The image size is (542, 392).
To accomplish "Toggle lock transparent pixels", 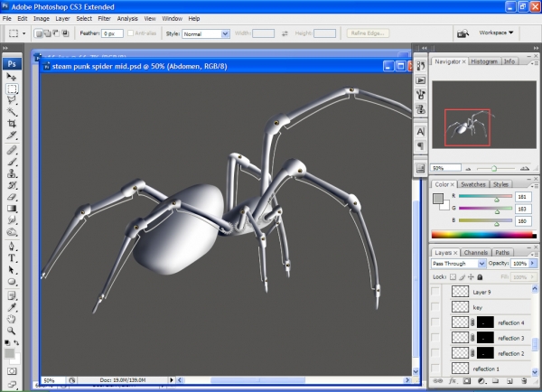I will click(453, 277).
